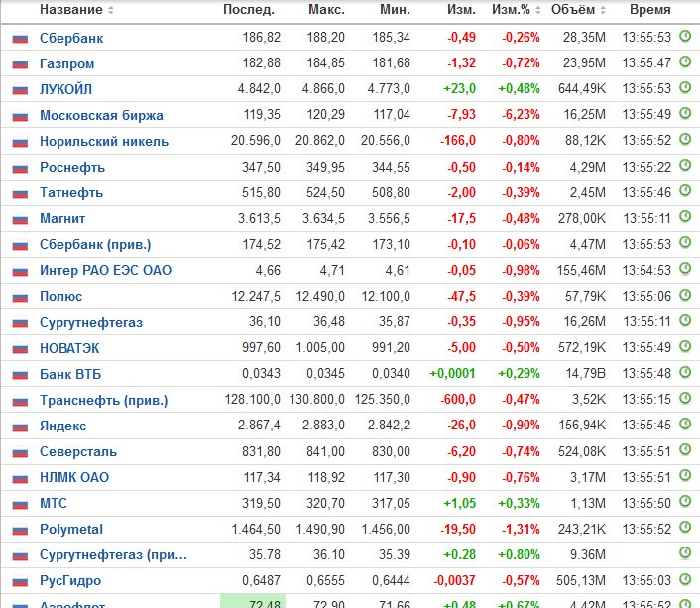Click the Макс. column header

pos(327,10)
